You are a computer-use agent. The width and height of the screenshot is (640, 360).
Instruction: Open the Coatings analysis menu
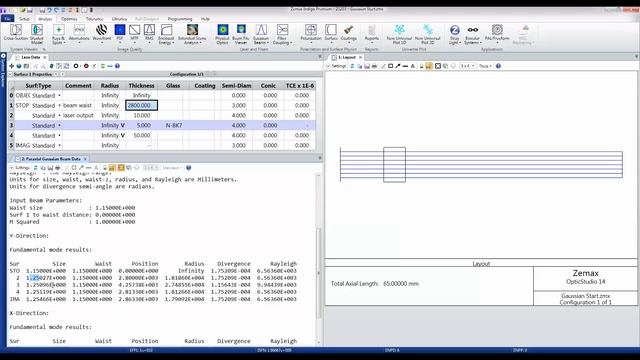[x=349, y=33]
